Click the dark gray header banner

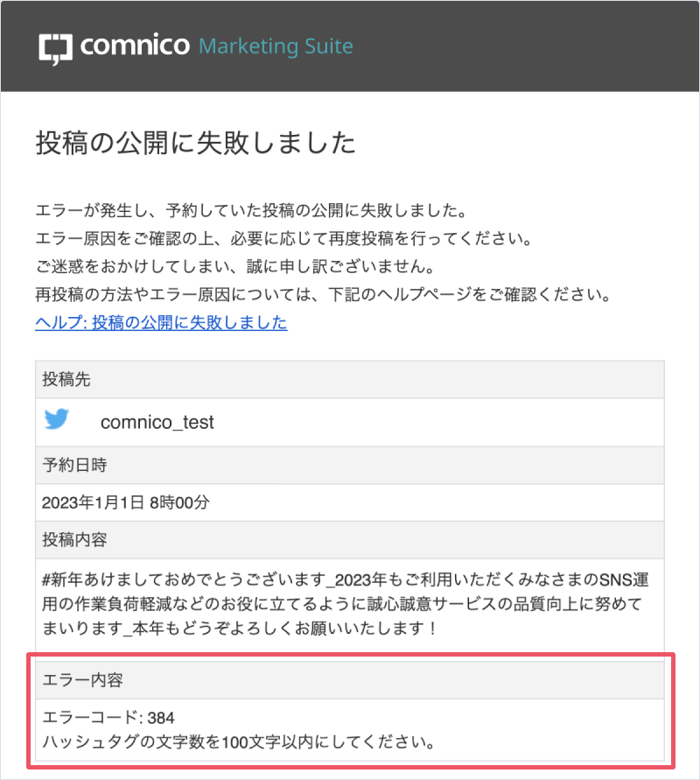(350, 46)
